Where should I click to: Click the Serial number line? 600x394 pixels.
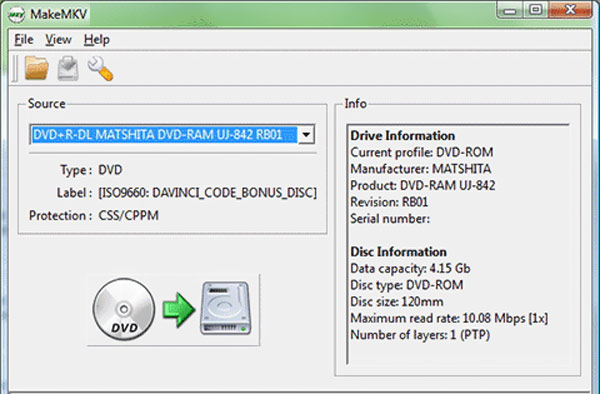pos(390,219)
